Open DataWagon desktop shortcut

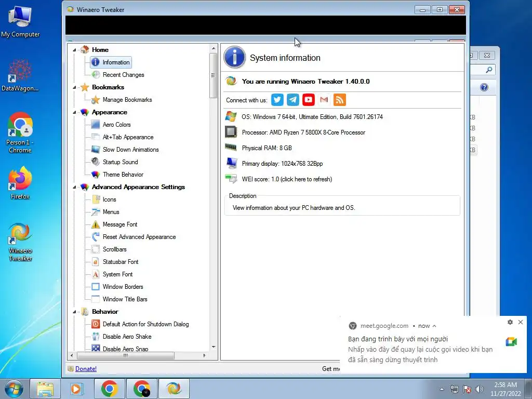click(20, 75)
